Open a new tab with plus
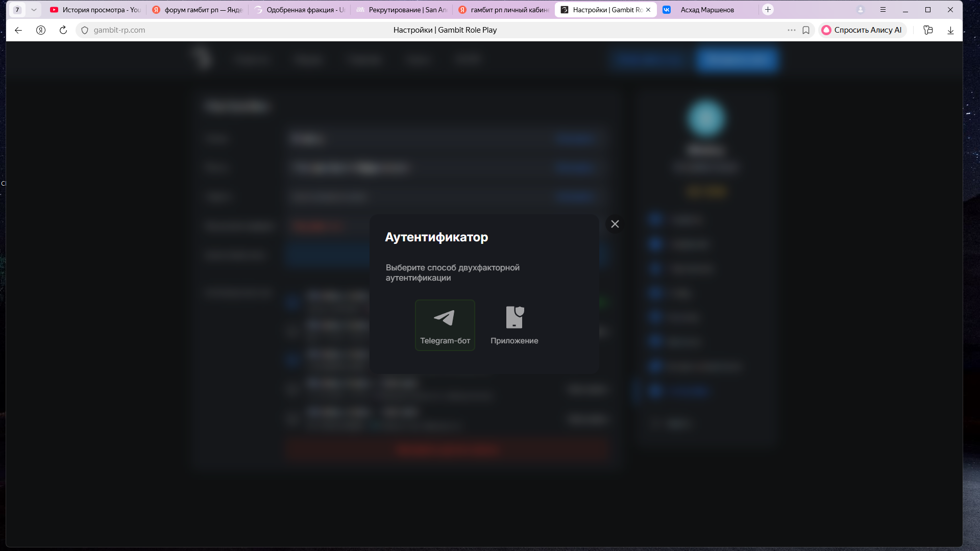Viewport: 980px width, 551px height. (768, 10)
